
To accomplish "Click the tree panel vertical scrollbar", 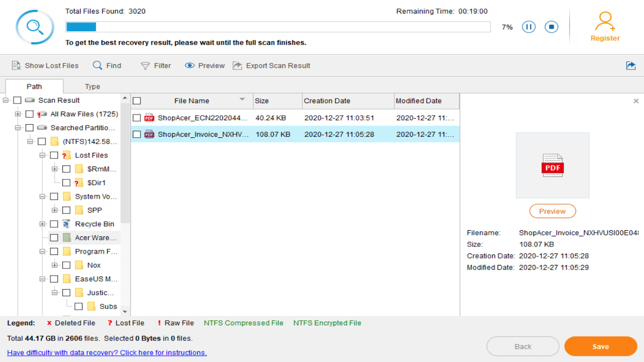I will point(125,162).
